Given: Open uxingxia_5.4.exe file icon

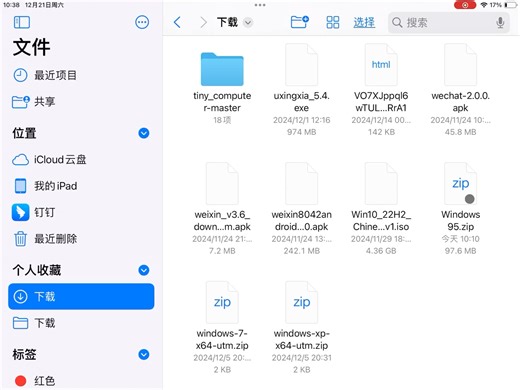Looking at the screenshot, I should tap(301, 65).
